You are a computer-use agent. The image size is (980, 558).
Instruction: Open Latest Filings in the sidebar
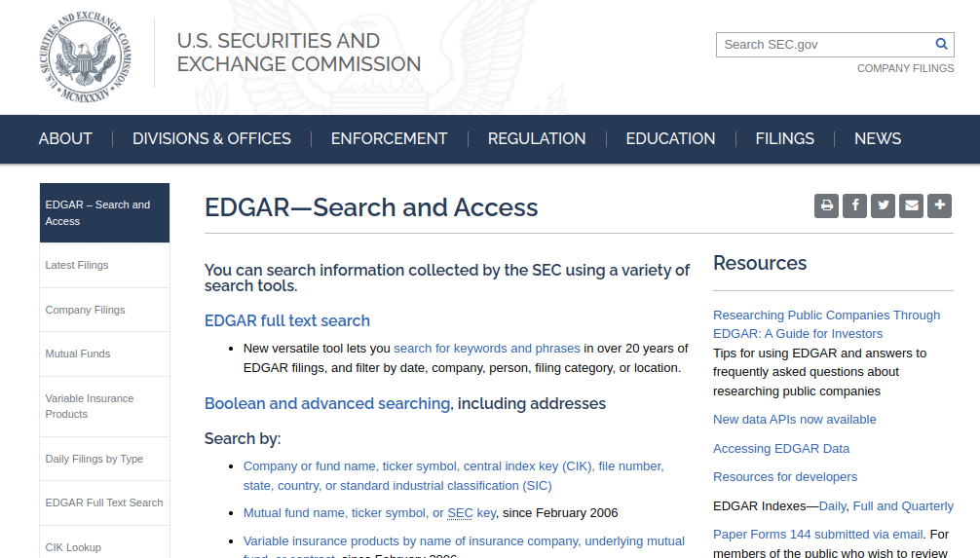click(x=77, y=265)
